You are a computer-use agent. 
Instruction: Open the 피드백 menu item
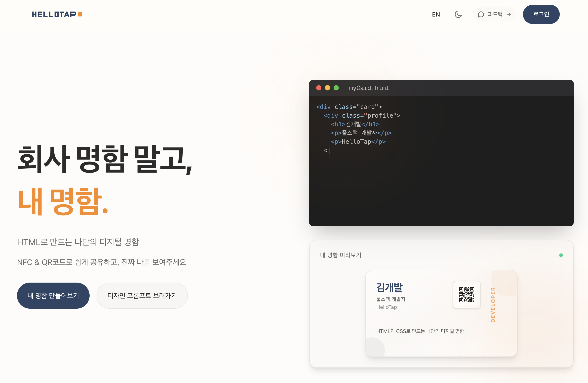tap(495, 14)
